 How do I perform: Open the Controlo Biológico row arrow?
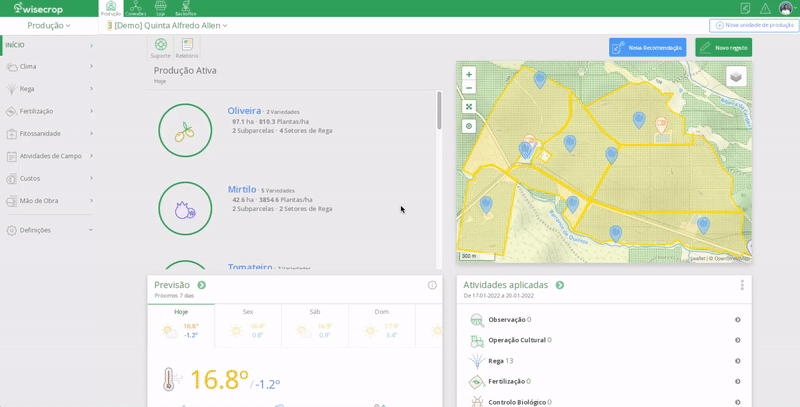[738, 402]
